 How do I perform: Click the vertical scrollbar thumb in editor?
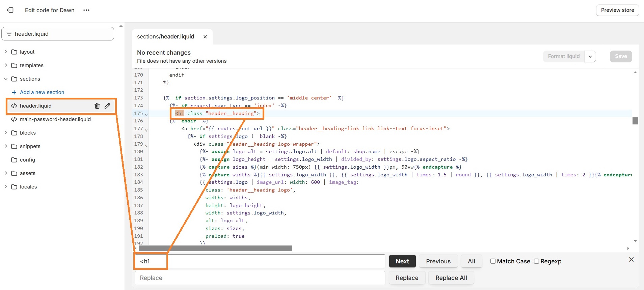(635, 121)
